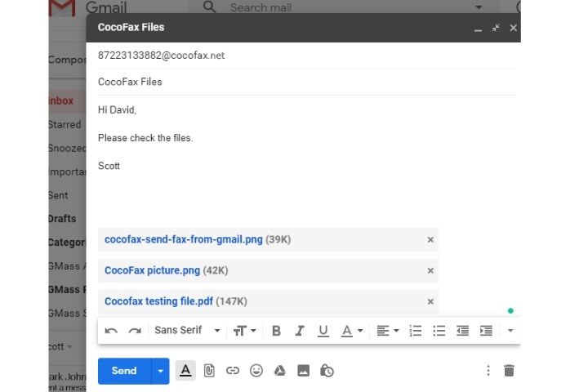Attach files with the paperclip icon
588x392 pixels.
click(209, 371)
